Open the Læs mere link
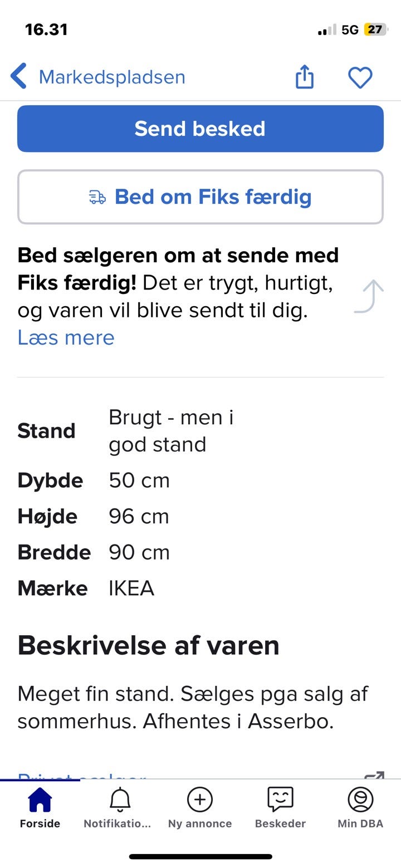This screenshot has width=401, height=868. [x=66, y=337]
